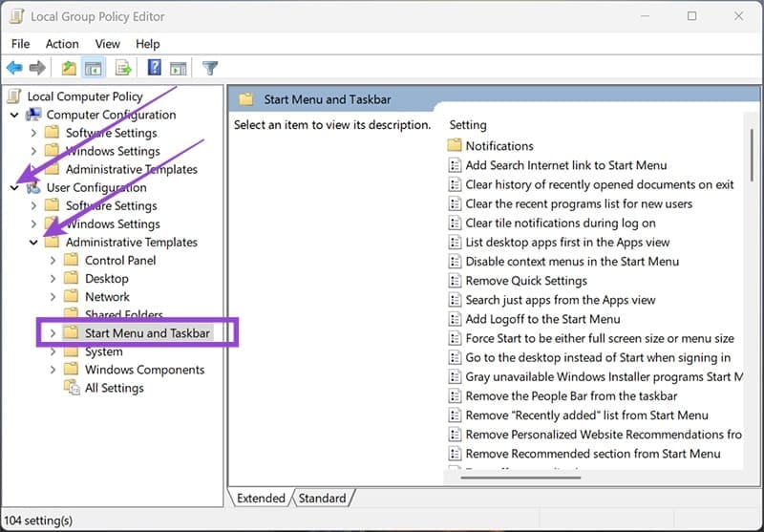Open Help via the blue question mark icon
This screenshot has height=532, width=764.
tap(154, 68)
